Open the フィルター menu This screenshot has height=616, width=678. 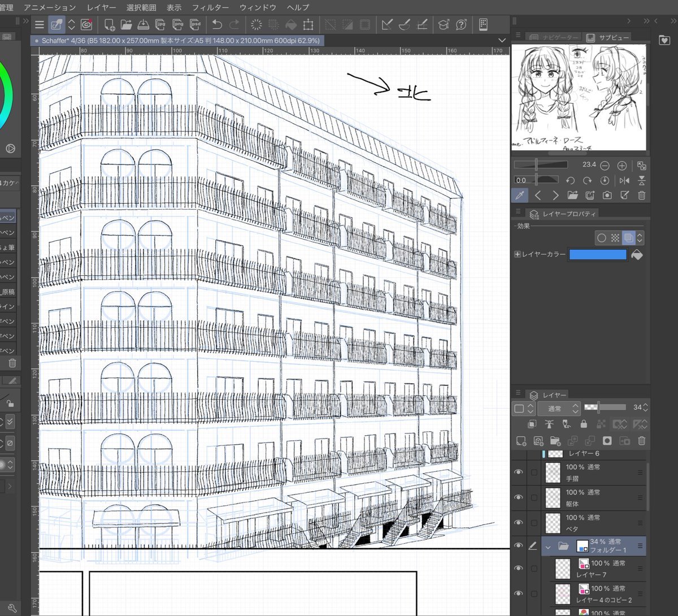210,7
